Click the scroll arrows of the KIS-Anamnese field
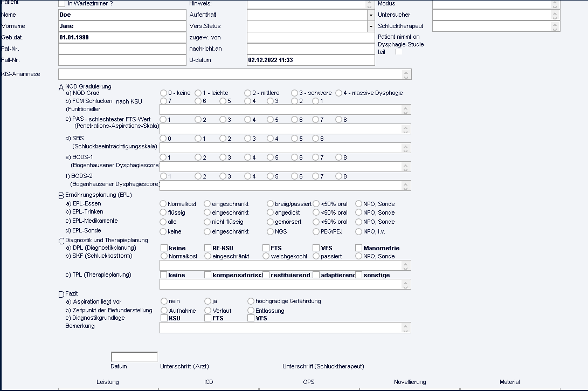The width and height of the screenshot is (588, 391). coord(406,74)
